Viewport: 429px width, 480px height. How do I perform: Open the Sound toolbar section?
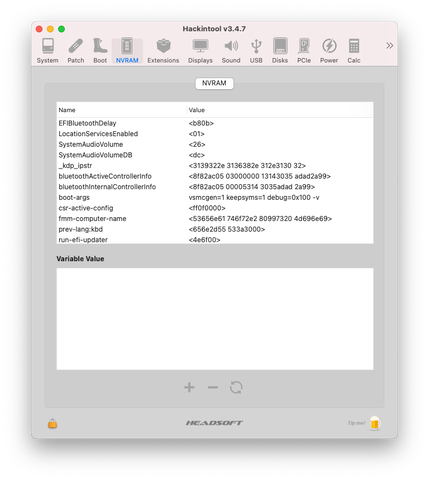(231, 50)
